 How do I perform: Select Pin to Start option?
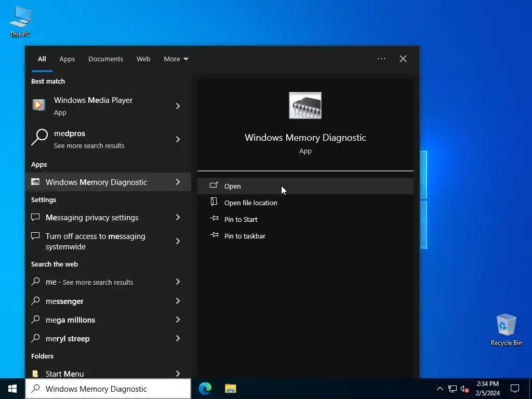tap(305, 219)
